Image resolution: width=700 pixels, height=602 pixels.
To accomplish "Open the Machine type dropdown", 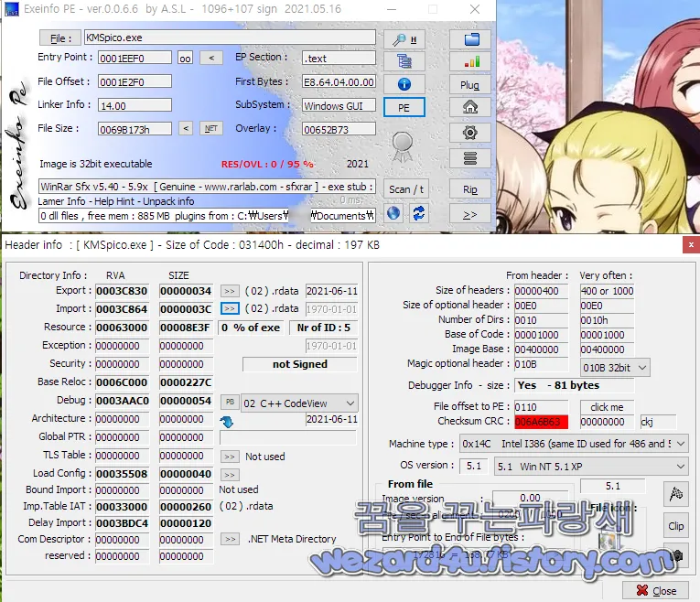I will pyautogui.click(x=573, y=444).
